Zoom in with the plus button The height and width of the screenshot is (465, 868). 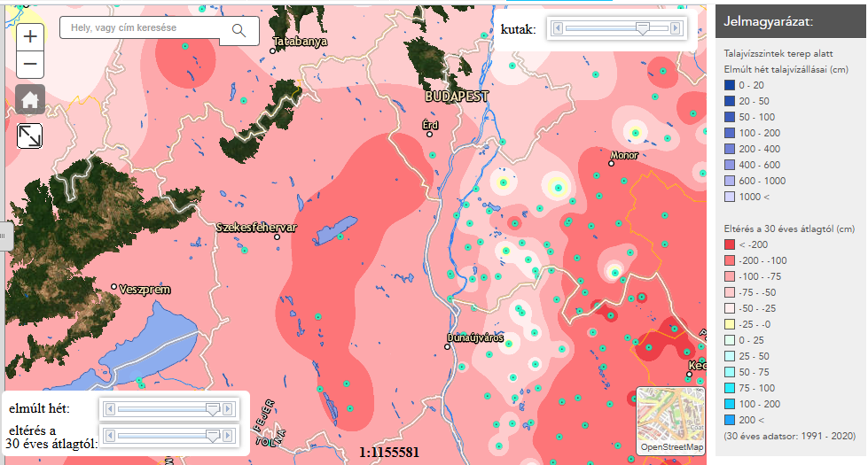tap(30, 36)
